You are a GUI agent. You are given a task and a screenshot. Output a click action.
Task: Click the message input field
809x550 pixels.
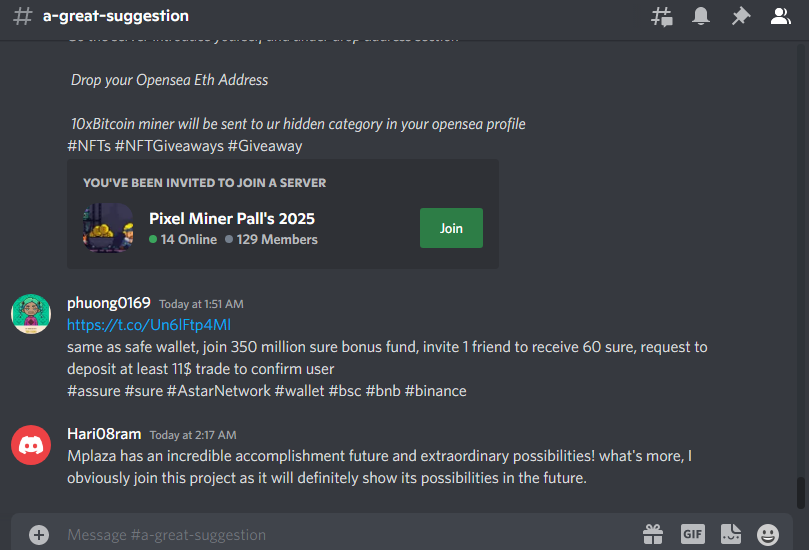point(351,535)
